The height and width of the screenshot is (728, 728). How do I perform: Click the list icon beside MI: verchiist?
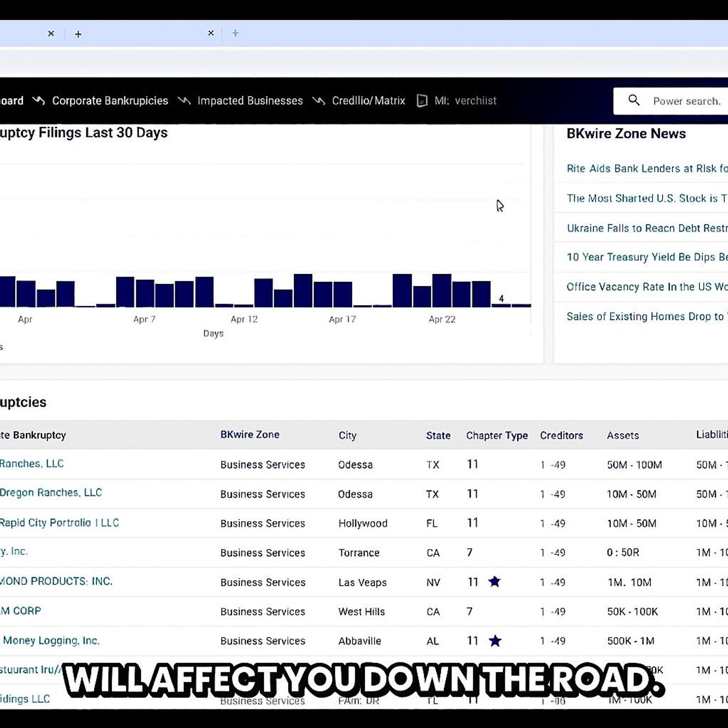coord(422,101)
